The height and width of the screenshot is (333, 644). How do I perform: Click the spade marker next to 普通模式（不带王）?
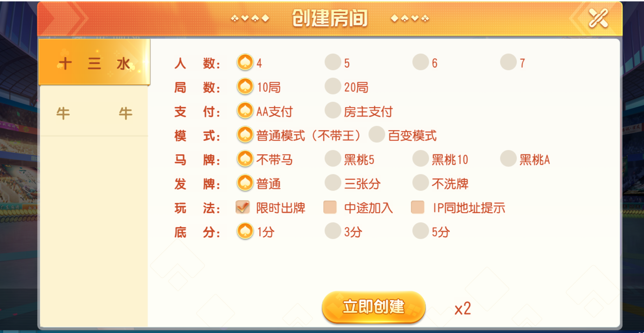[x=245, y=135]
